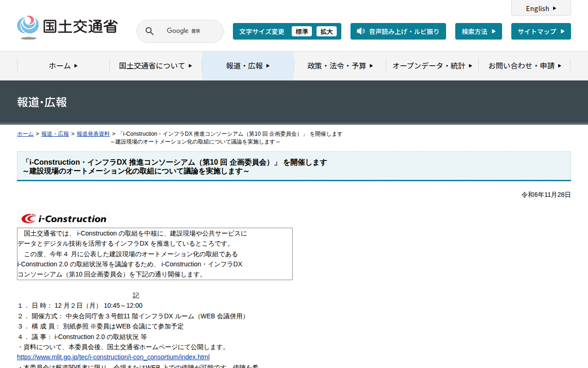Image resolution: width=588 pixels, height=368 pixels.
Task: Click the 議事 i-Construction 2.0 line
Action: tap(82, 337)
